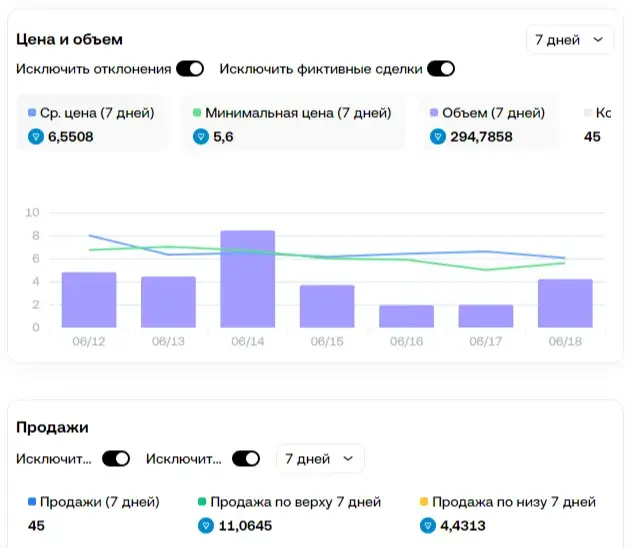The width and height of the screenshot is (633, 548).
Task: Toggle 'Исключить отклонения' in Цена и объем
Action: (x=190, y=69)
